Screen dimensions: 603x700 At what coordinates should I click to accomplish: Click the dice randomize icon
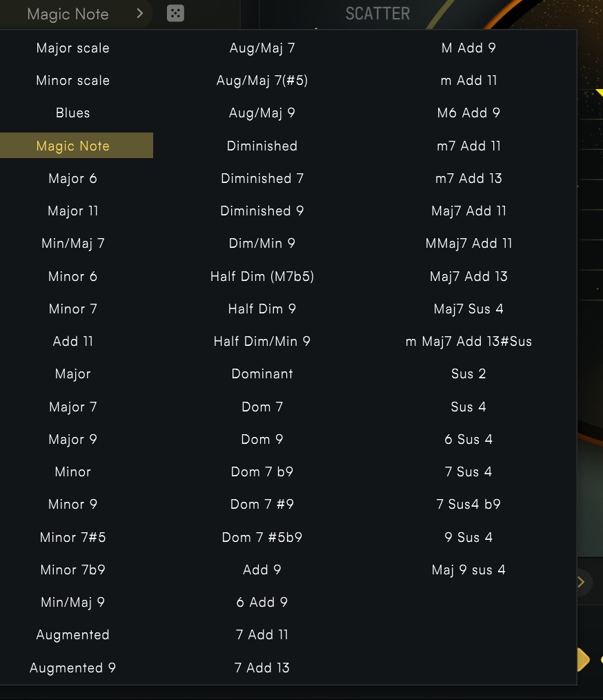click(x=175, y=13)
